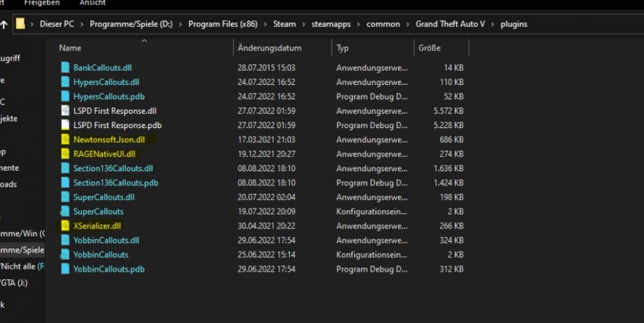Open the Nicht alle (F:) sidebar drive
Image resolution: width=644 pixels, height=323 pixels.
22,266
